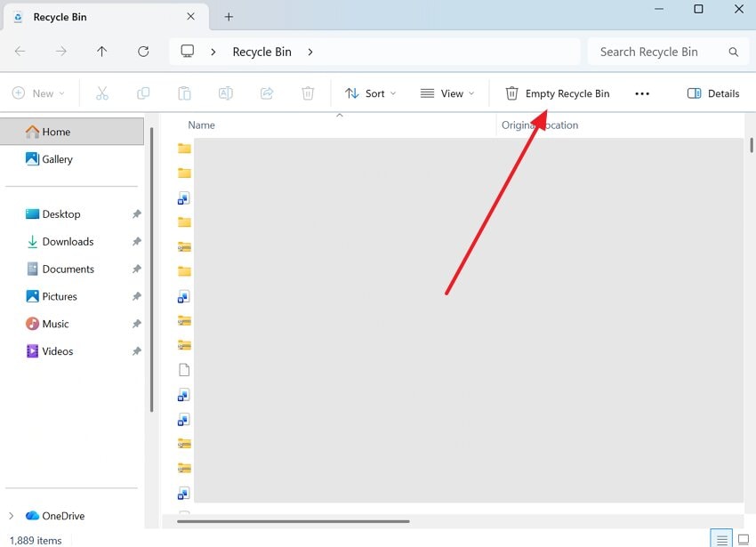Click the search magnifier icon
Image resolution: width=756 pixels, height=547 pixels.
click(734, 52)
